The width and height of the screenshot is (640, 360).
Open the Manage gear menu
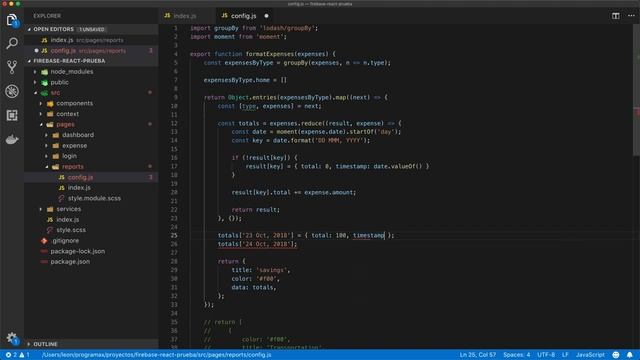12,338
